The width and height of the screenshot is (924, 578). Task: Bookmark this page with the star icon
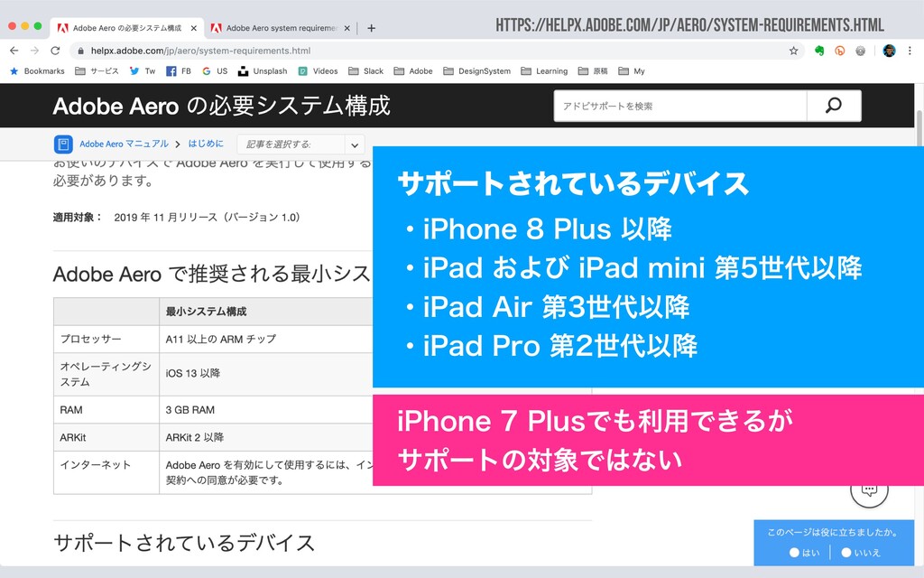coord(794,51)
